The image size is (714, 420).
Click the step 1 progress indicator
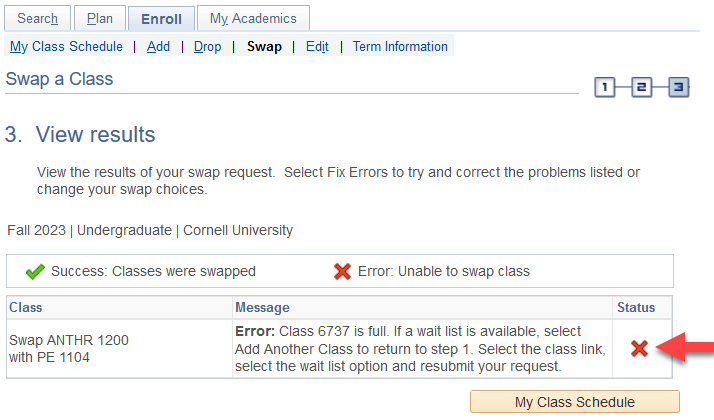[x=605, y=88]
